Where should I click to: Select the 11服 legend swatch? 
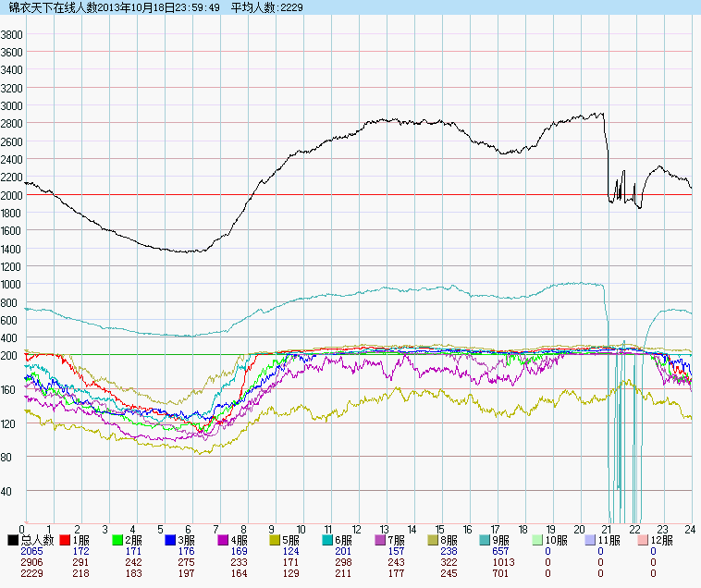pos(592,539)
